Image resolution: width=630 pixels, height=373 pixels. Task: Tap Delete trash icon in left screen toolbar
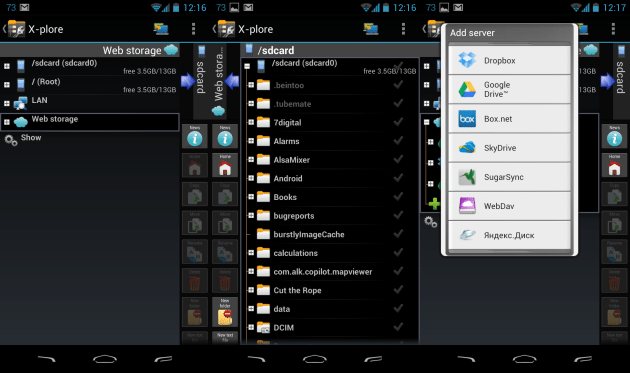(x=195, y=281)
